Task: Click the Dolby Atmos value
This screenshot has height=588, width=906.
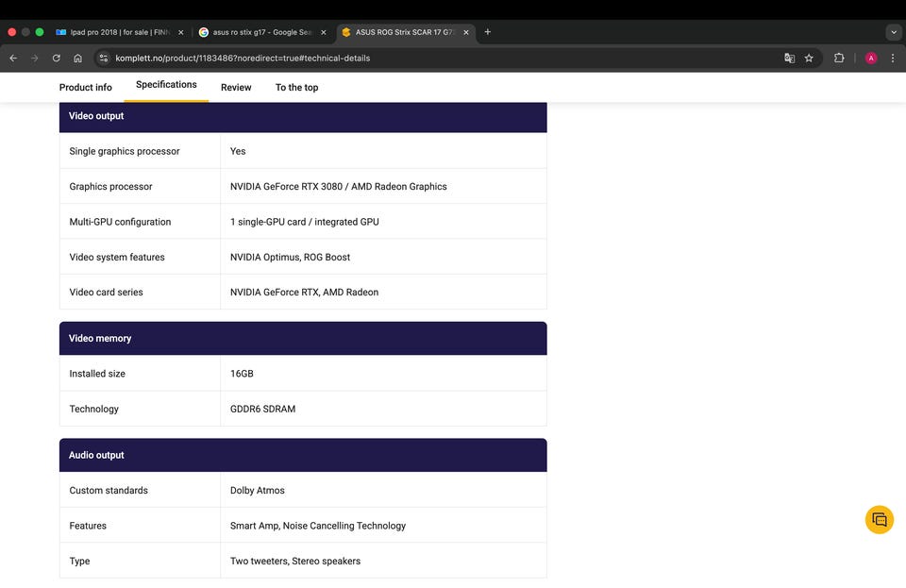Action: tap(257, 491)
